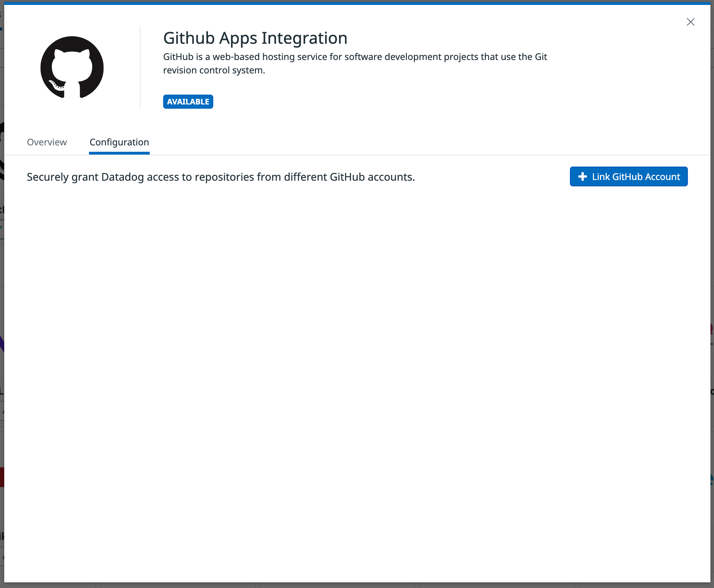Click the GitHub web-based hosting description text
The width and height of the screenshot is (714, 588).
pos(355,64)
